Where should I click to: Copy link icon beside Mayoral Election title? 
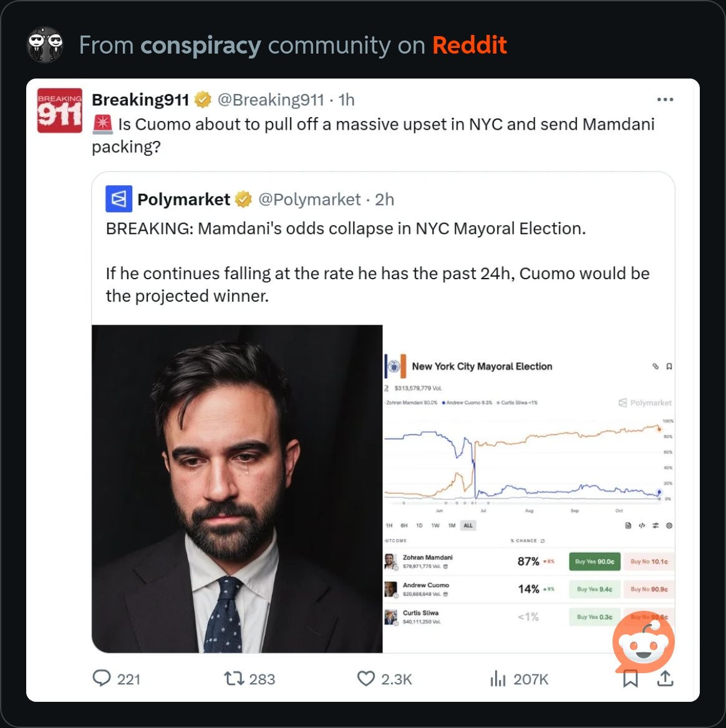(x=656, y=366)
